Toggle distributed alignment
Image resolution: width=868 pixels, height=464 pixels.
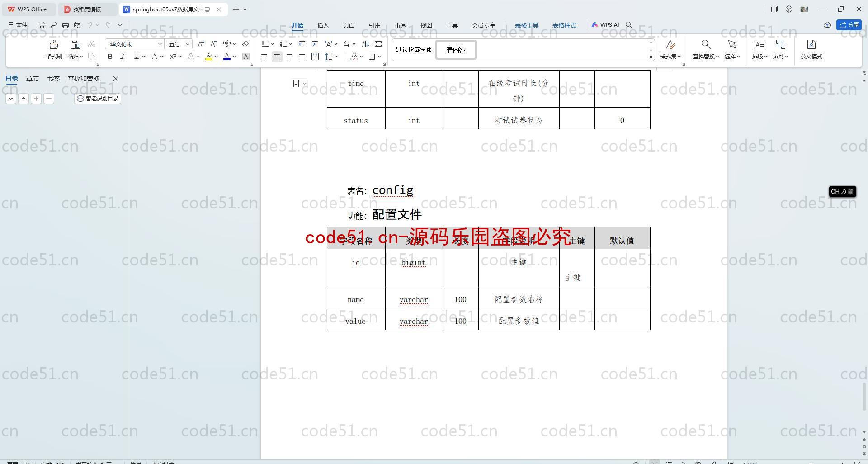point(315,57)
